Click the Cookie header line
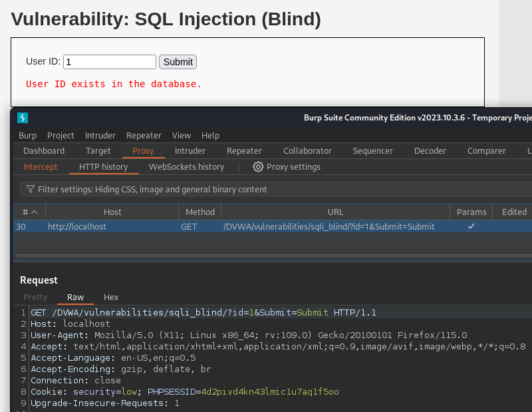Screen dimensions: 532x412 pyautogui.click(x=185, y=392)
